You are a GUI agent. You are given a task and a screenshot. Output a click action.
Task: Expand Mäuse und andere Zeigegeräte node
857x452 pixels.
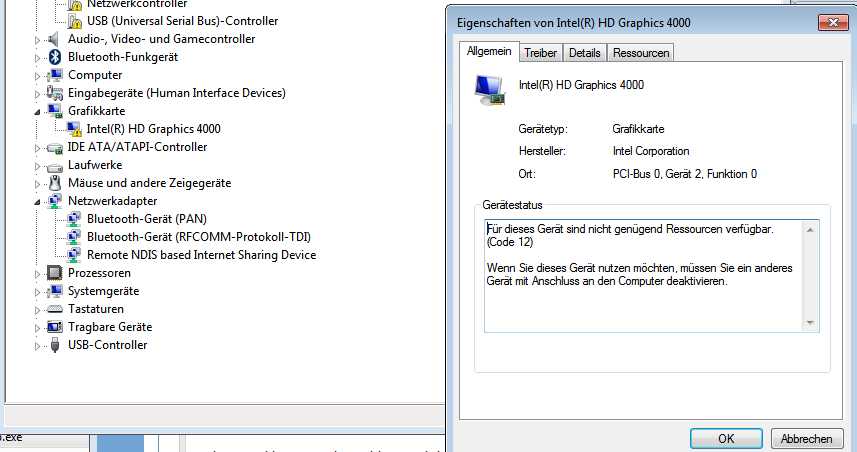(x=37, y=184)
